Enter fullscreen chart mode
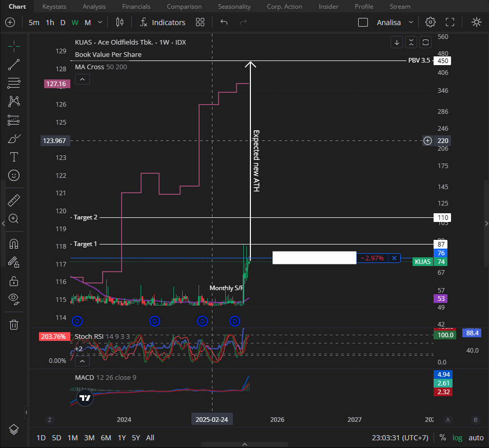The image size is (489, 448). point(449,23)
